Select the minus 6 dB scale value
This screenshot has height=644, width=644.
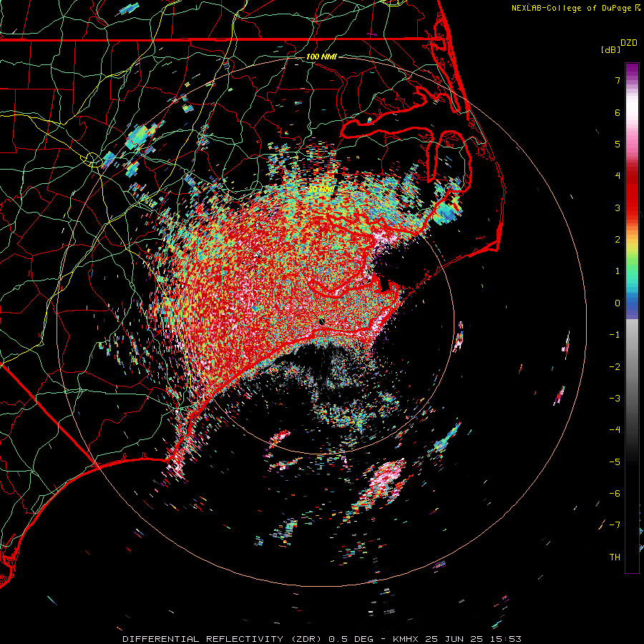615,494
